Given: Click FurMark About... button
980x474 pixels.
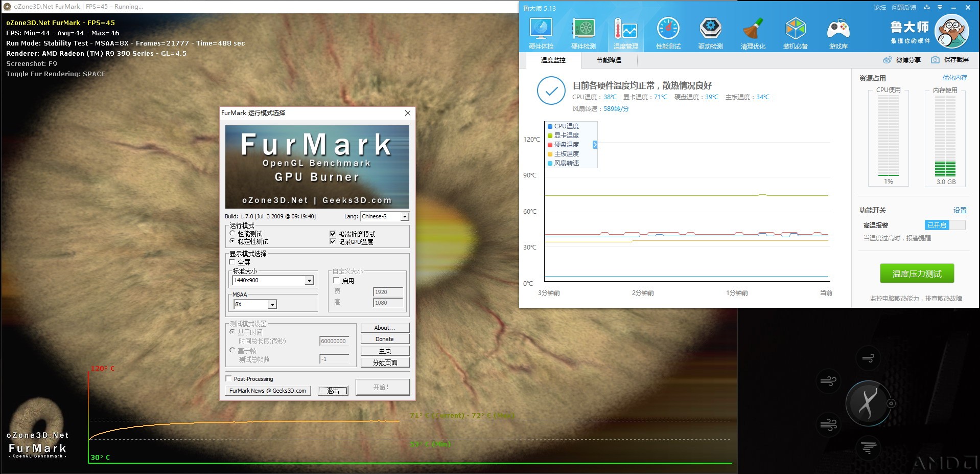Looking at the screenshot, I should pyautogui.click(x=385, y=328).
